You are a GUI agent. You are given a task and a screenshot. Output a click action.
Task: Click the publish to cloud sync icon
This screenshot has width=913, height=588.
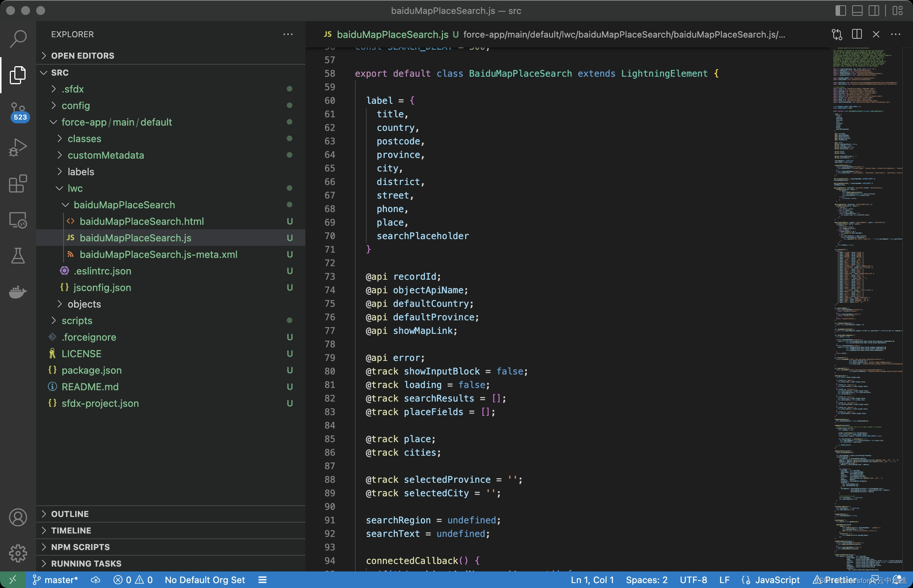[x=96, y=580]
